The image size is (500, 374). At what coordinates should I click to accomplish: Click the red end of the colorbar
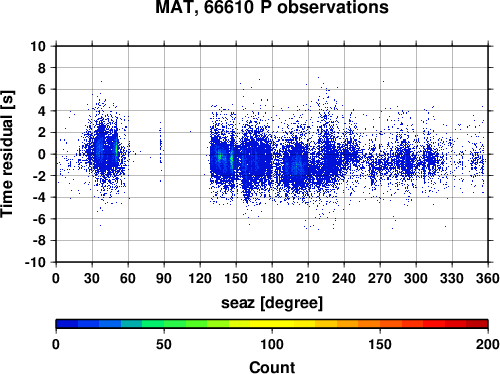(477, 324)
